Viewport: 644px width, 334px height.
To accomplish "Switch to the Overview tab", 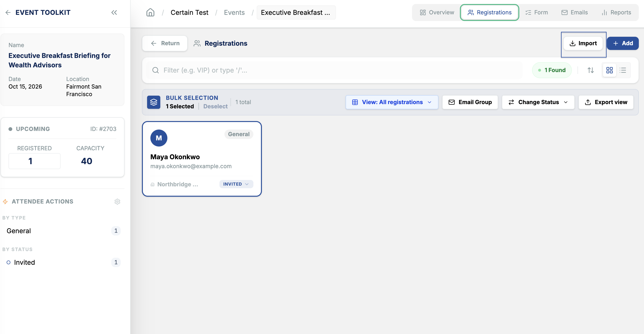I will (x=437, y=12).
